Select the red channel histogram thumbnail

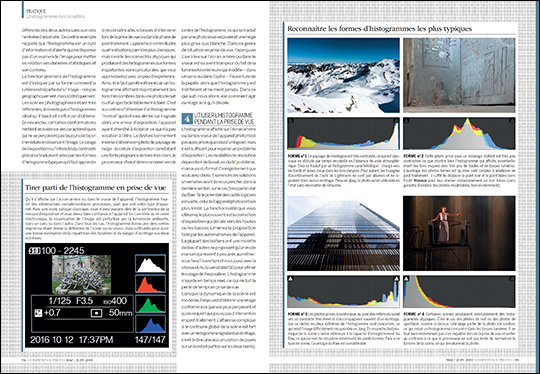click(x=150, y=284)
